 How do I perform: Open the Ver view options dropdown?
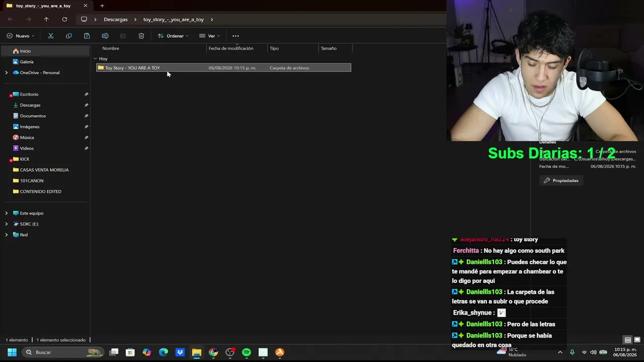(x=210, y=36)
